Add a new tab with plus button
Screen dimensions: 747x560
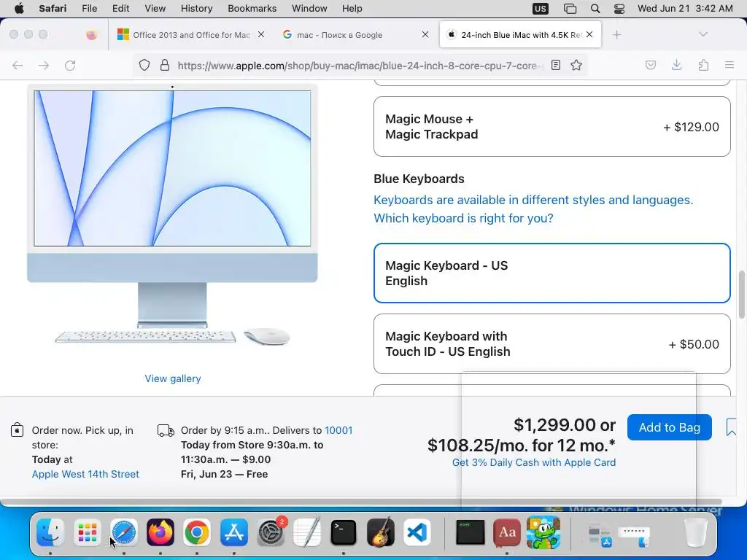tap(617, 35)
